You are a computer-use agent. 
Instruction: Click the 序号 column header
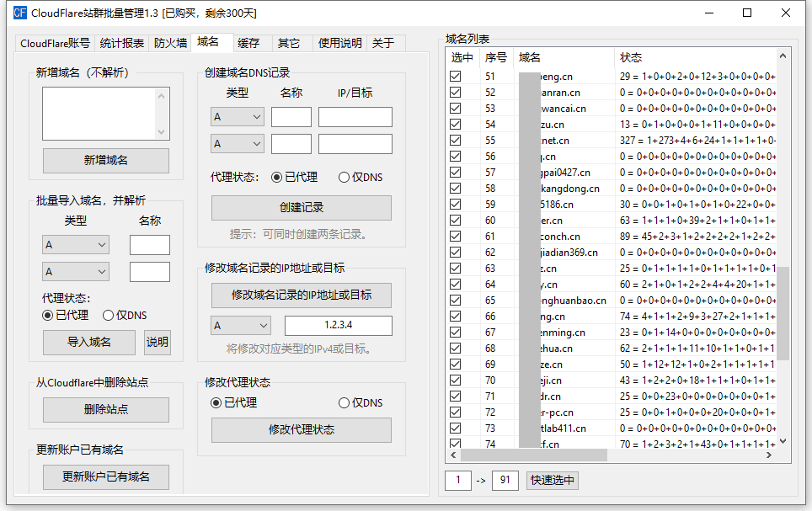tap(496, 57)
